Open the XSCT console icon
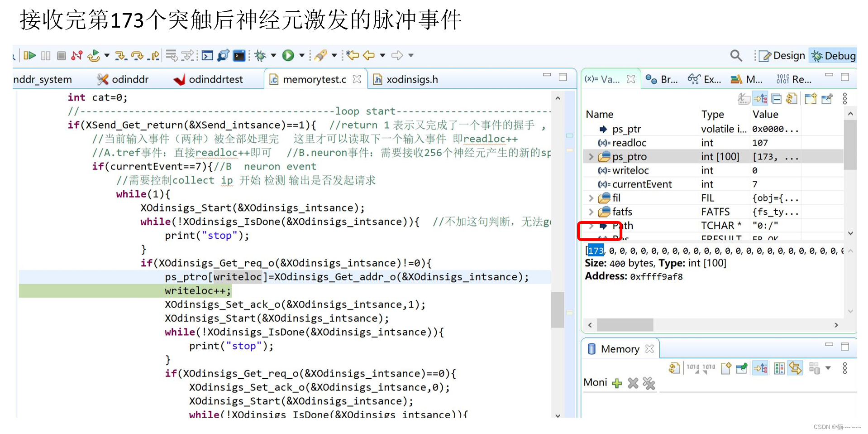 click(207, 55)
